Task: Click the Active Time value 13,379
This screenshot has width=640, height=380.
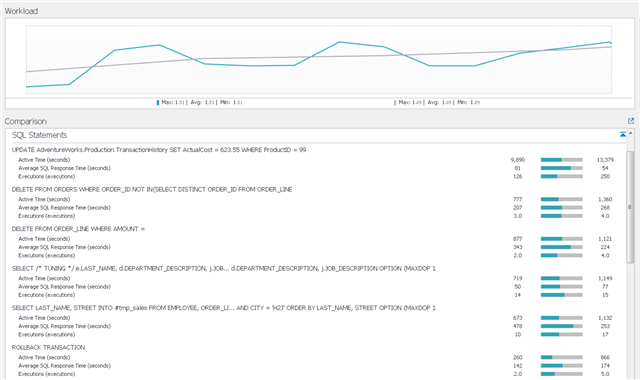Action: click(x=605, y=160)
